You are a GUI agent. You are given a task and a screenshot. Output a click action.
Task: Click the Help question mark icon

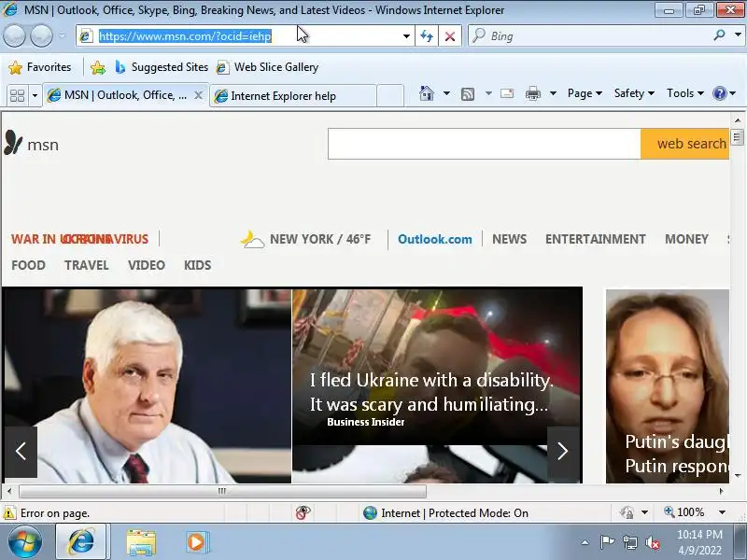[719, 93]
